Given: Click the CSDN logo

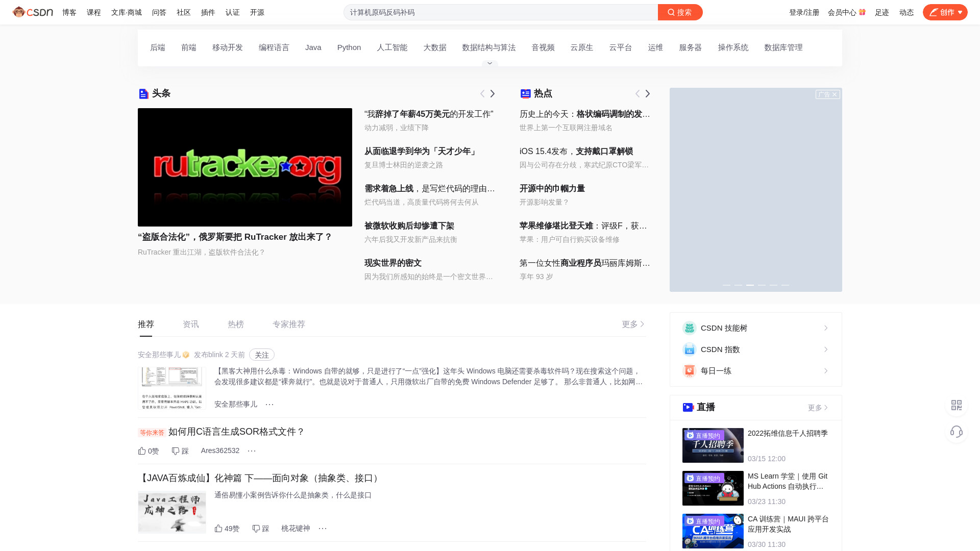Looking at the screenshot, I should [x=33, y=12].
